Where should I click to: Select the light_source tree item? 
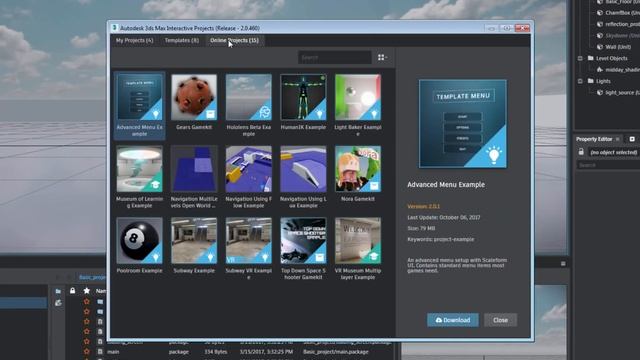618,93
